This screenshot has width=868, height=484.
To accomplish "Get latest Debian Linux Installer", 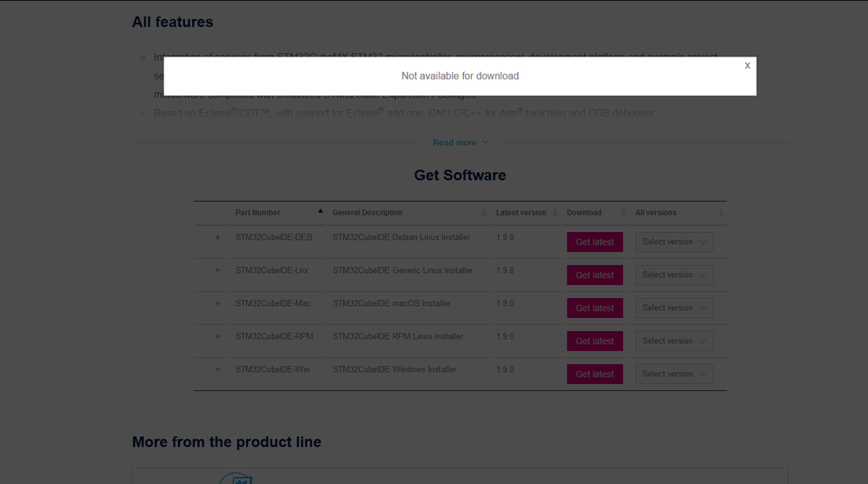I will pyautogui.click(x=594, y=242).
